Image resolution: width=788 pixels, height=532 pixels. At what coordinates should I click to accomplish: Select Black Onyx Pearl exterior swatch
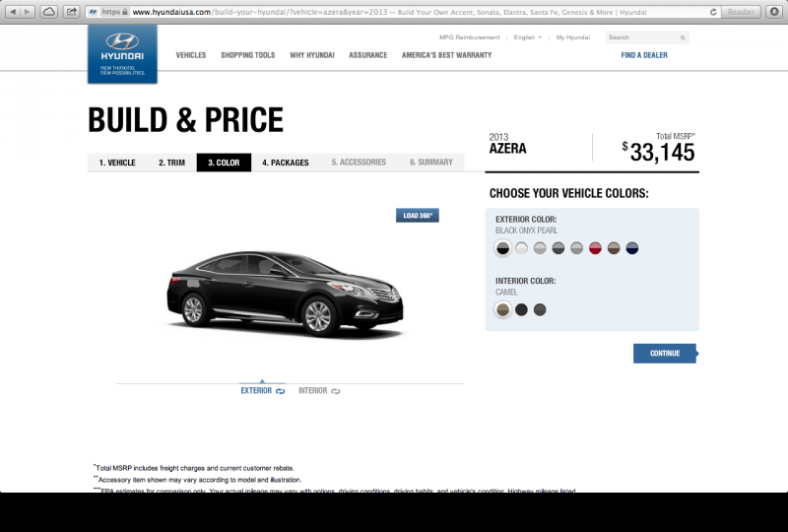pos(502,248)
